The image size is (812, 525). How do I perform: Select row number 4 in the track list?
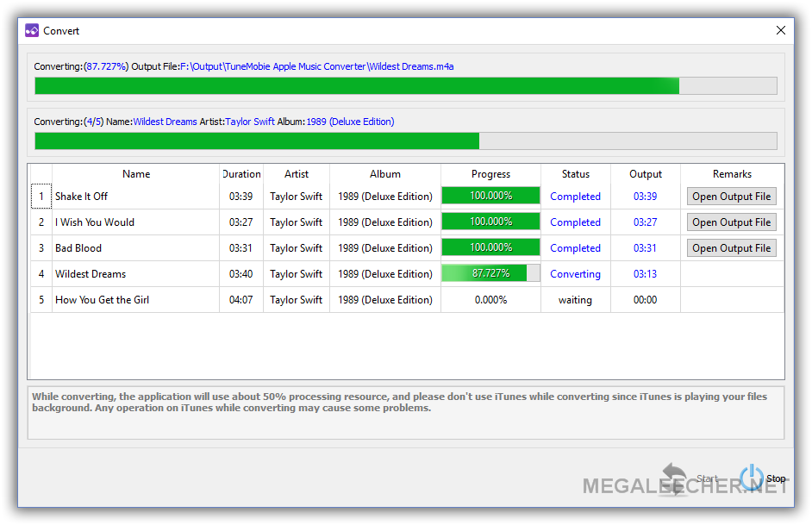(x=41, y=274)
